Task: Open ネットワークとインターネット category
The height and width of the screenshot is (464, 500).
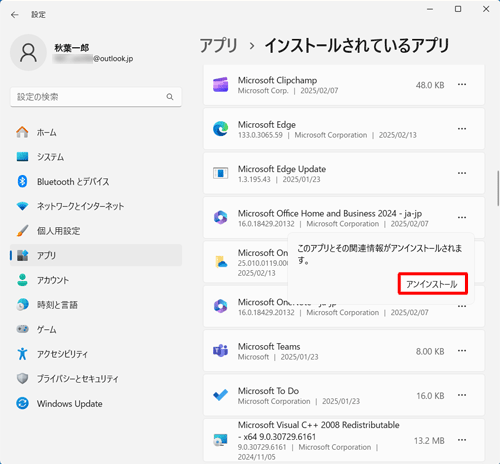Action: coord(96,206)
